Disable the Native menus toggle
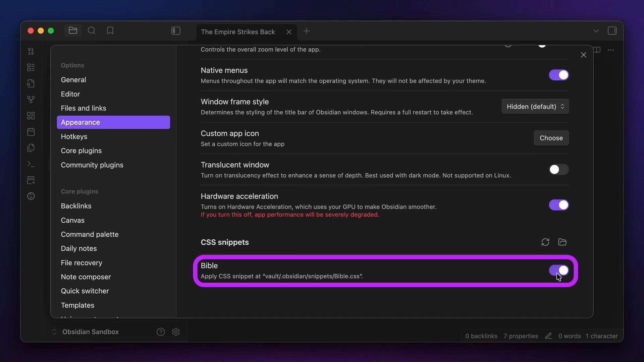 [x=558, y=75]
